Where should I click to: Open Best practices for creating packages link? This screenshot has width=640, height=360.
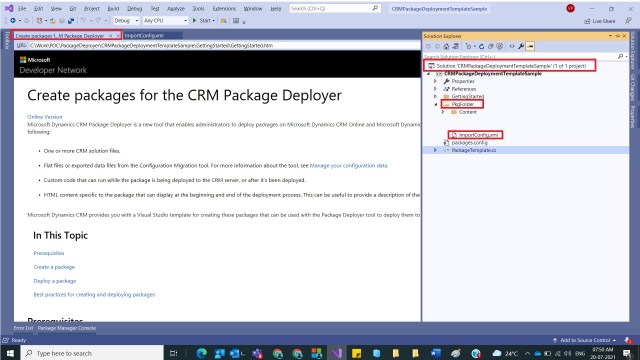pyautogui.click(x=94, y=294)
